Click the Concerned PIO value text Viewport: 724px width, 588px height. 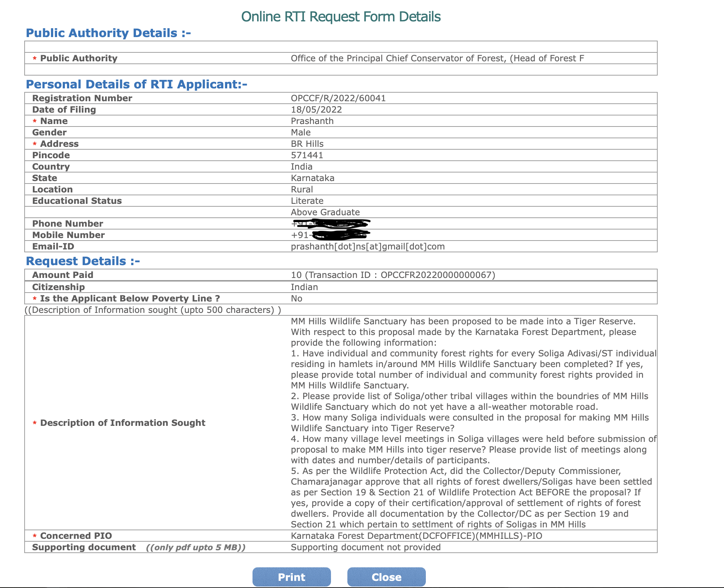click(x=416, y=536)
